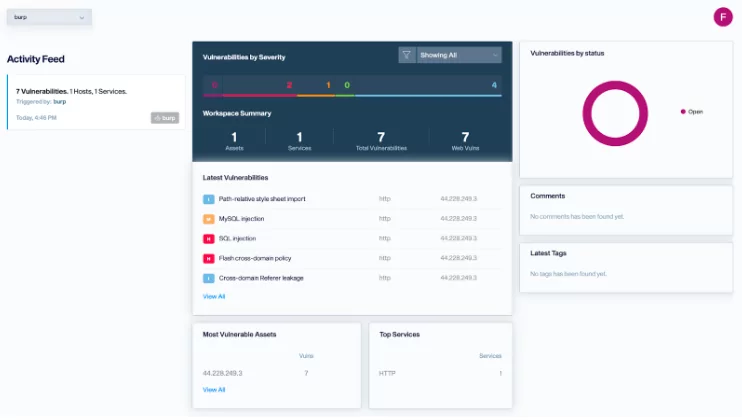Image resolution: width=742 pixels, height=420 pixels.
Task: Open the HTTP entry in Top Services
Action: 388,373
